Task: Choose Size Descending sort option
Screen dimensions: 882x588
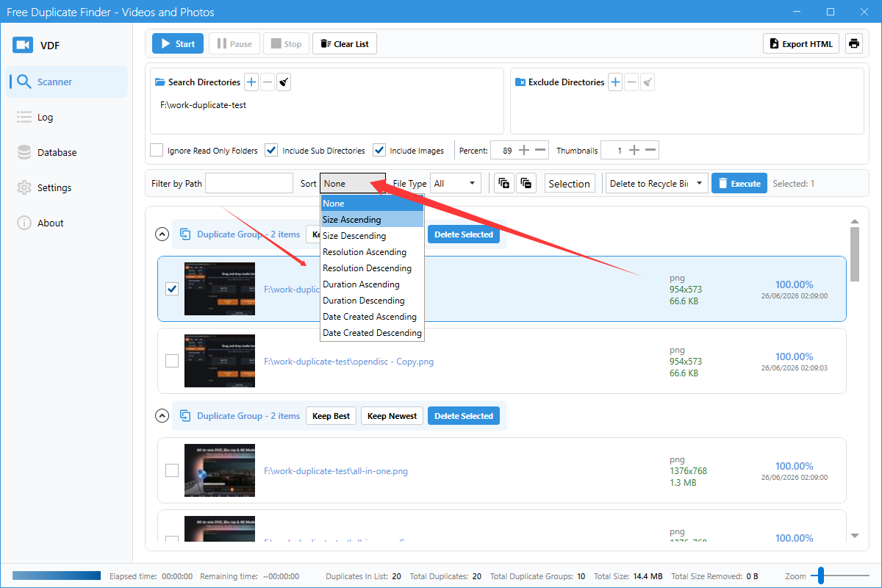Action: click(372, 236)
